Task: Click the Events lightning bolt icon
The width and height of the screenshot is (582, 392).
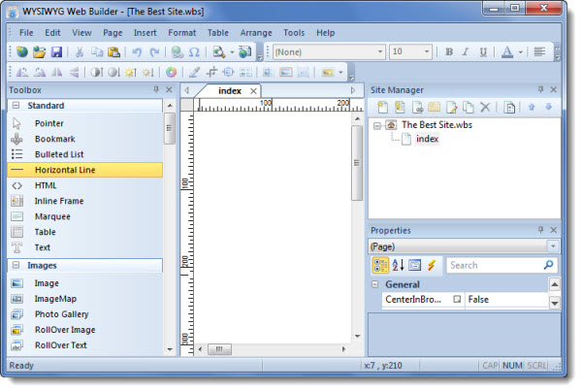Action: [x=432, y=265]
